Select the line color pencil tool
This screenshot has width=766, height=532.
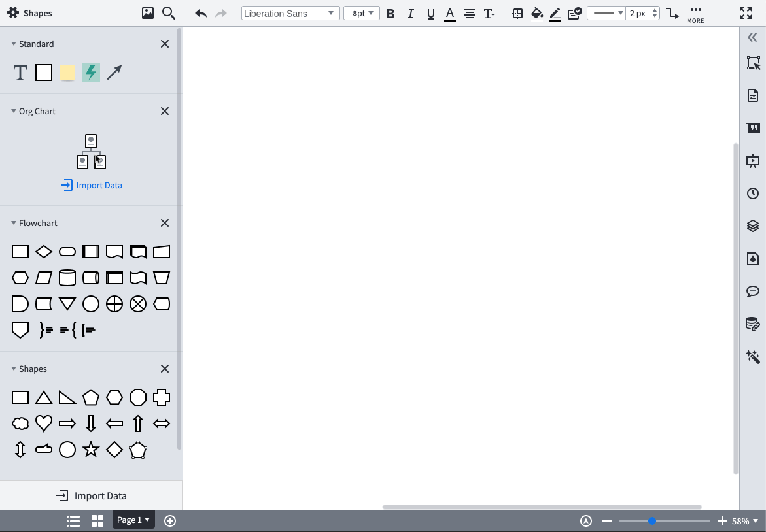[x=555, y=13]
